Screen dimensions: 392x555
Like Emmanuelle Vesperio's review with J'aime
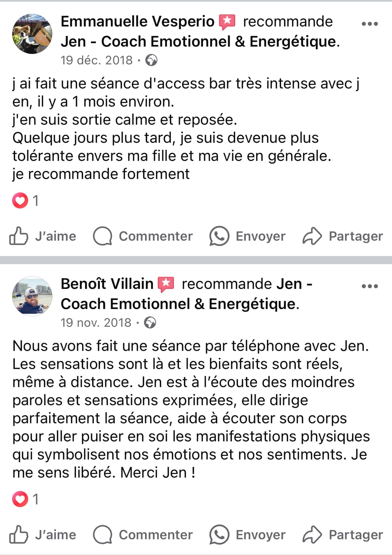point(43,236)
